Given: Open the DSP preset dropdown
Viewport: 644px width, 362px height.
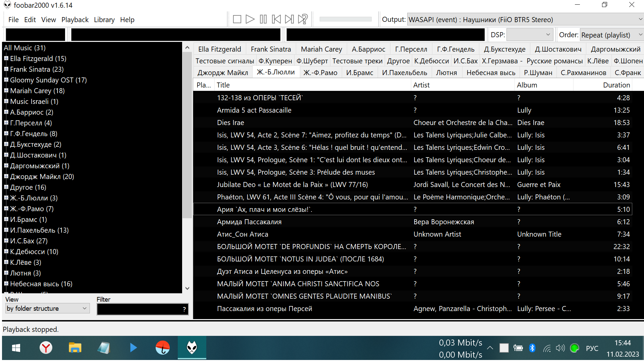Looking at the screenshot, I should click(529, 35).
